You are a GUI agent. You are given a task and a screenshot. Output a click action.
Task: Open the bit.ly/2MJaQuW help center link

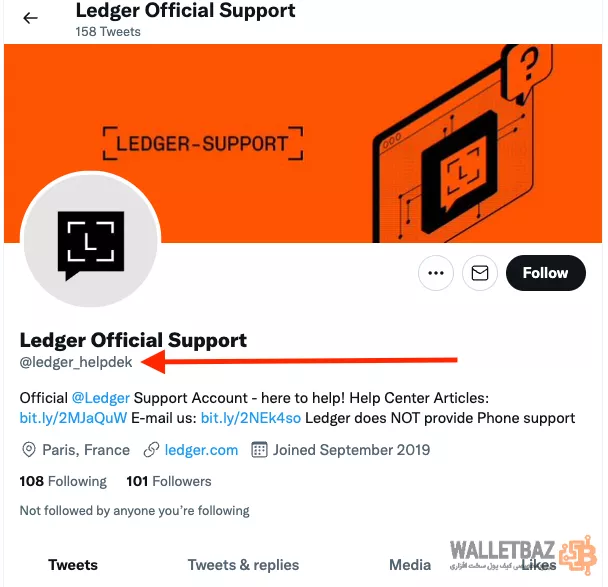[73, 418]
